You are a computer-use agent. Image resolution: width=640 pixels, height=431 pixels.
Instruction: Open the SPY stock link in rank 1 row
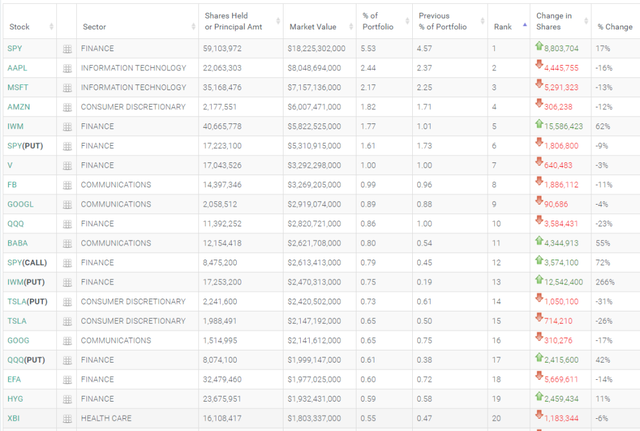pyautogui.click(x=15, y=49)
